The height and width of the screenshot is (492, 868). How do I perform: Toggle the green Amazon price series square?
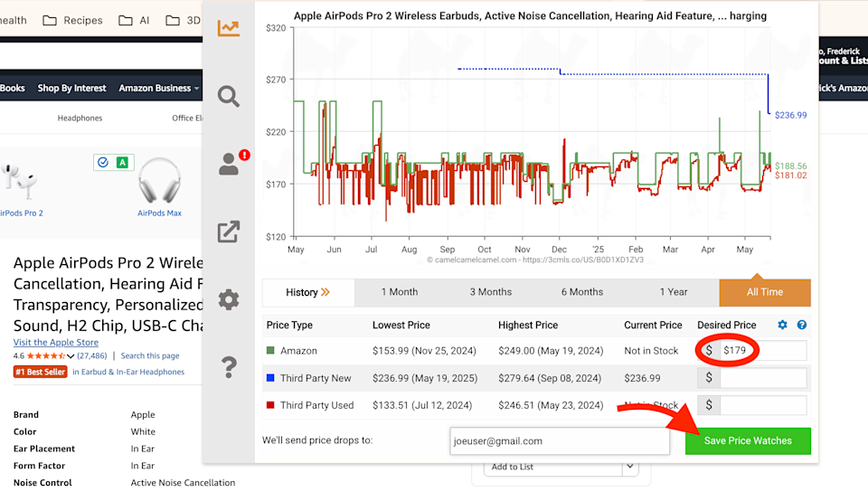tap(271, 351)
